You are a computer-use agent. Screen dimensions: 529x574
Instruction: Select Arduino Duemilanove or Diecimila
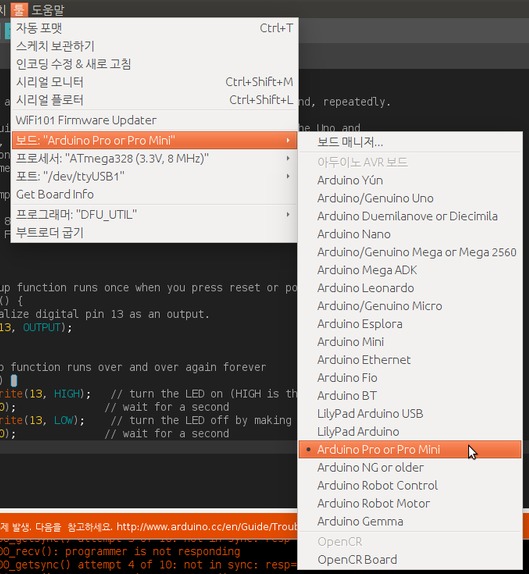click(410, 216)
